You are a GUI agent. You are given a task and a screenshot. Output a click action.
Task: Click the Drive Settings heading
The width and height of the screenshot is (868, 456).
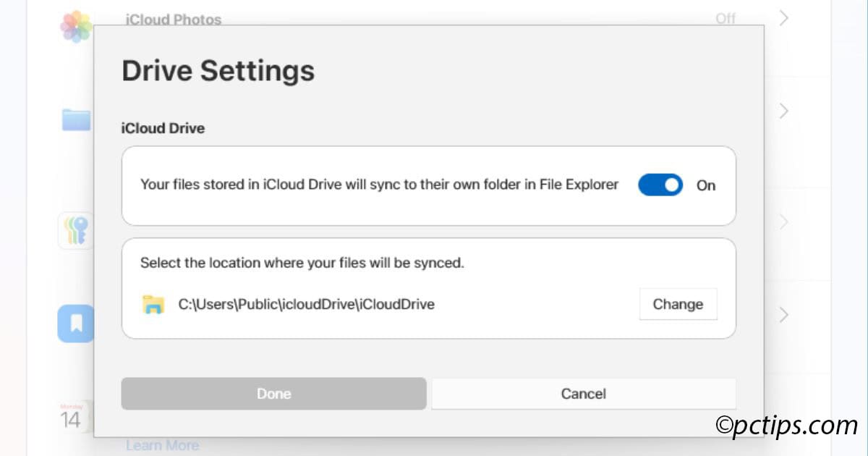pyautogui.click(x=218, y=70)
